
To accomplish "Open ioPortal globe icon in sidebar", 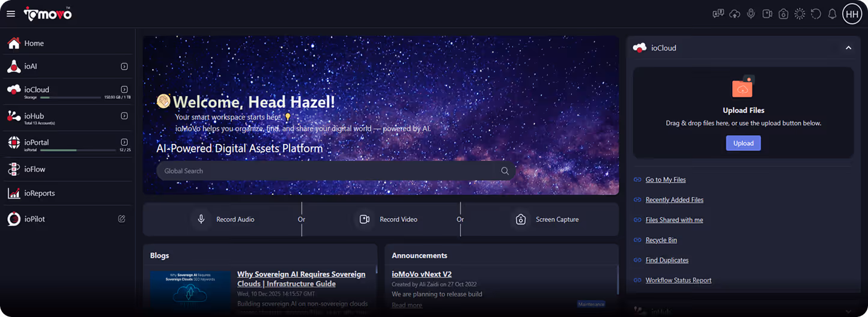I will (14, 142).
